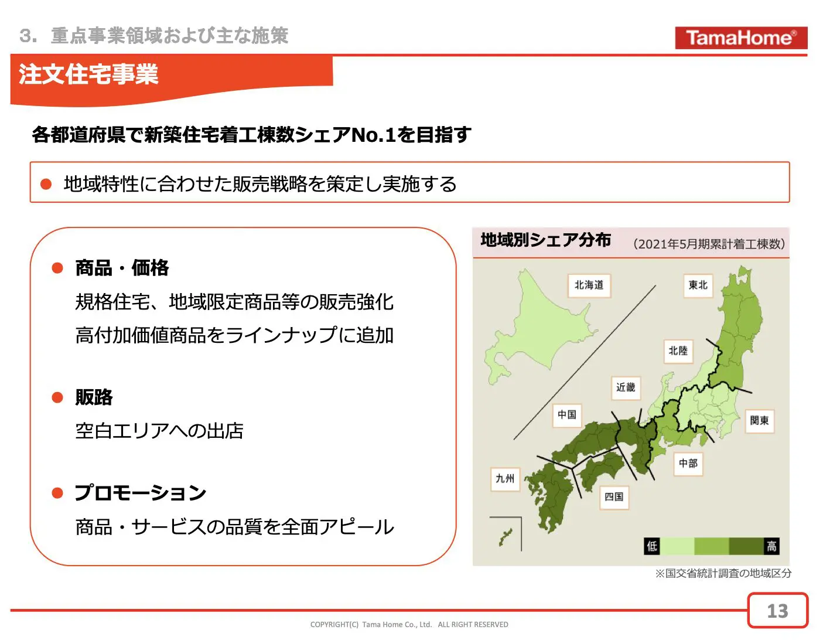The height and width of the screenshot is (640, 840).
Task: Select the 北海道 region label on map
Action: 589,285
